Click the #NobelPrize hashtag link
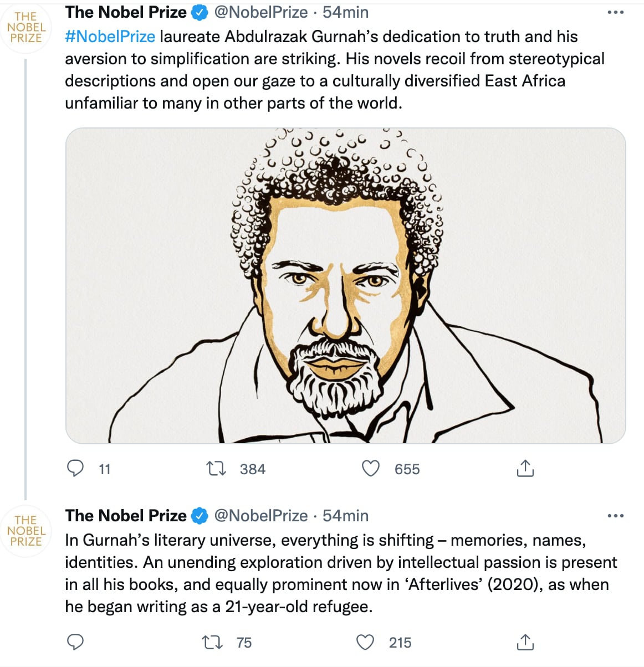This screenshot has width=644, height=667. [110, 37]
